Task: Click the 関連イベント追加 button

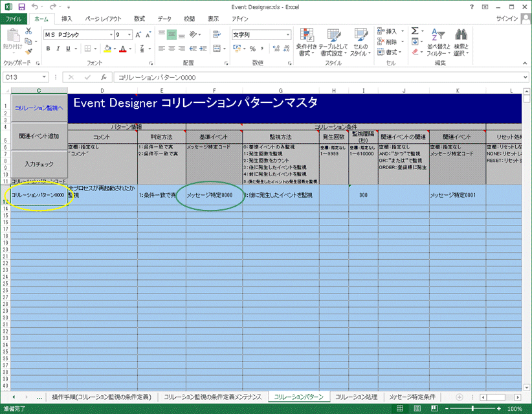Action: tap(39, 136)
